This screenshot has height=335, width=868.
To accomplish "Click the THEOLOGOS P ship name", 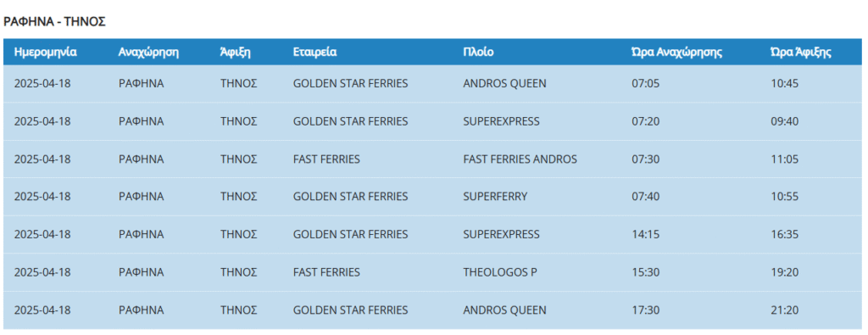I will [x=500, y=272].
